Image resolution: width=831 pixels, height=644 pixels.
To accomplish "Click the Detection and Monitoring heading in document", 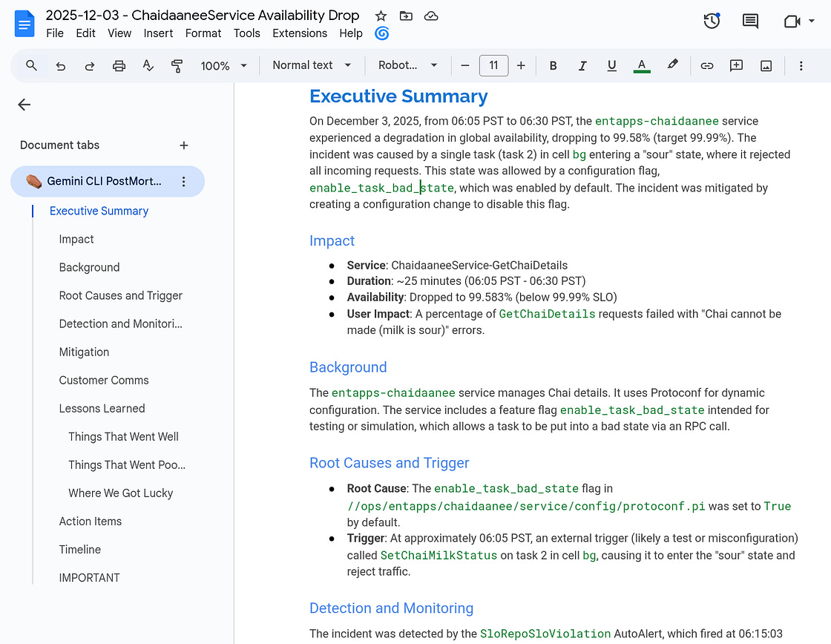I will tap(391, 608).
